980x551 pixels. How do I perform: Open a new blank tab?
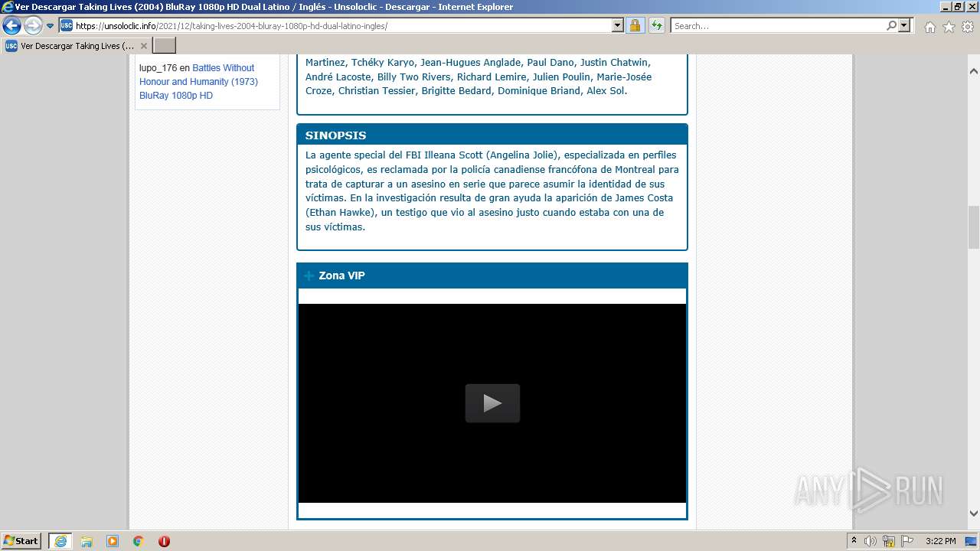click(165, 46)
